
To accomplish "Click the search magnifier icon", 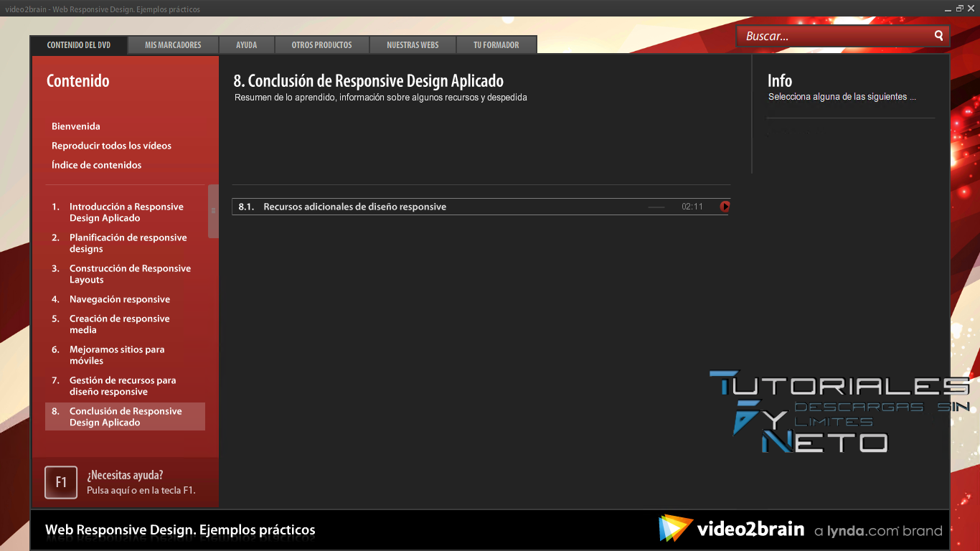I will [938, 35].
